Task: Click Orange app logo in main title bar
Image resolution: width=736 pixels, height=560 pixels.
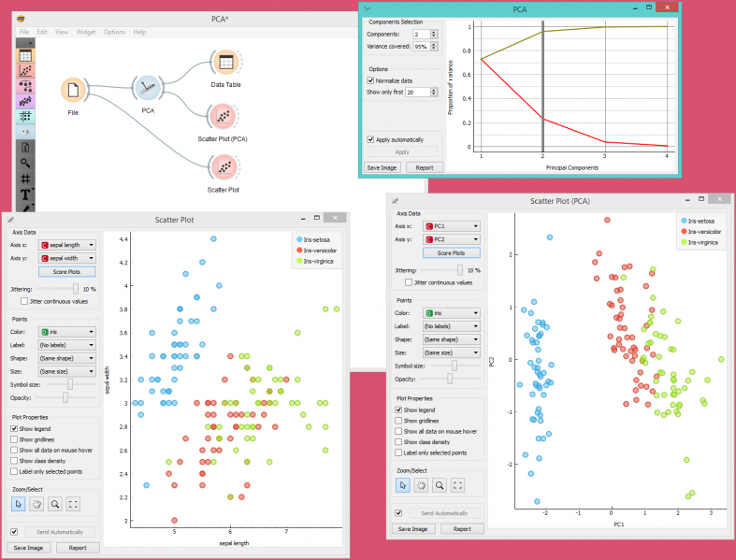Action: (x=21, y=20)
